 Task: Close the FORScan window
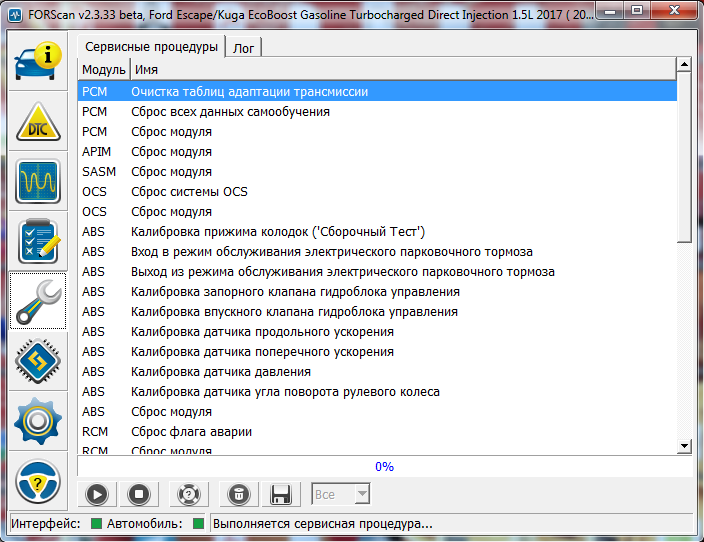pyautogui.click(x=674, y=11)
